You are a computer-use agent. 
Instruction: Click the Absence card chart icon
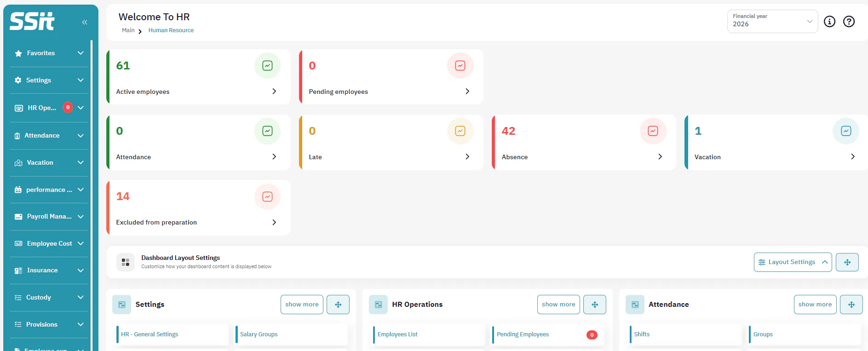tap(653, 131)
